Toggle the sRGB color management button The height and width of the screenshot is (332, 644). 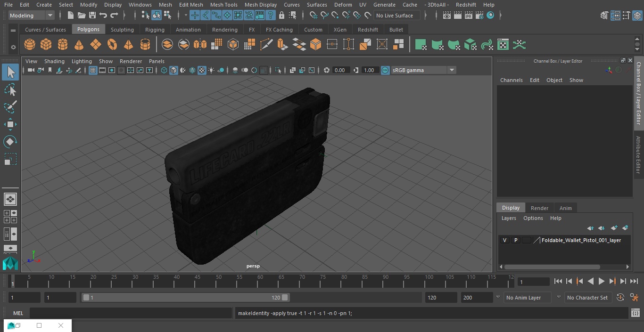click(385, 70)
